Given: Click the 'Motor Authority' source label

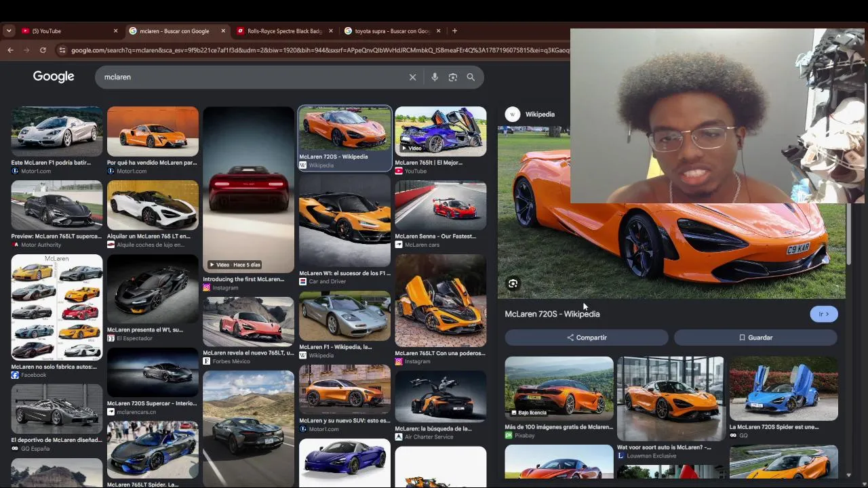Looking at the screenshot, I should pos(41,245).
